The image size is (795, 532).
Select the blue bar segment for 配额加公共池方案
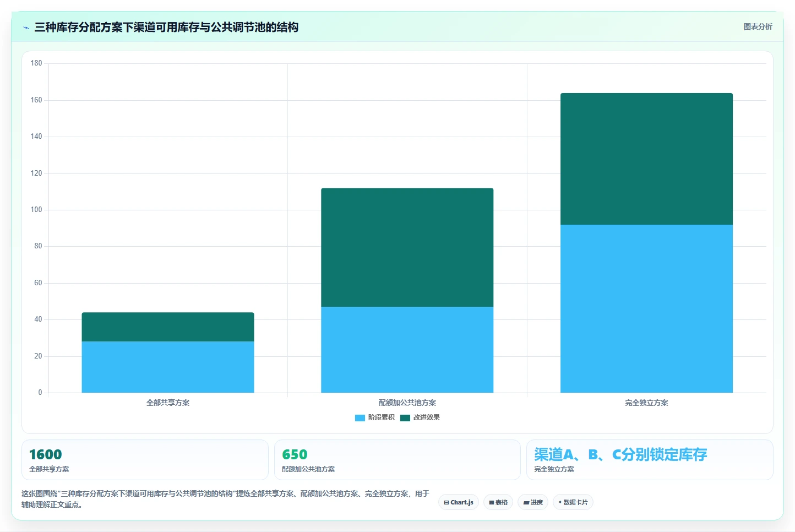click(407, 350)
